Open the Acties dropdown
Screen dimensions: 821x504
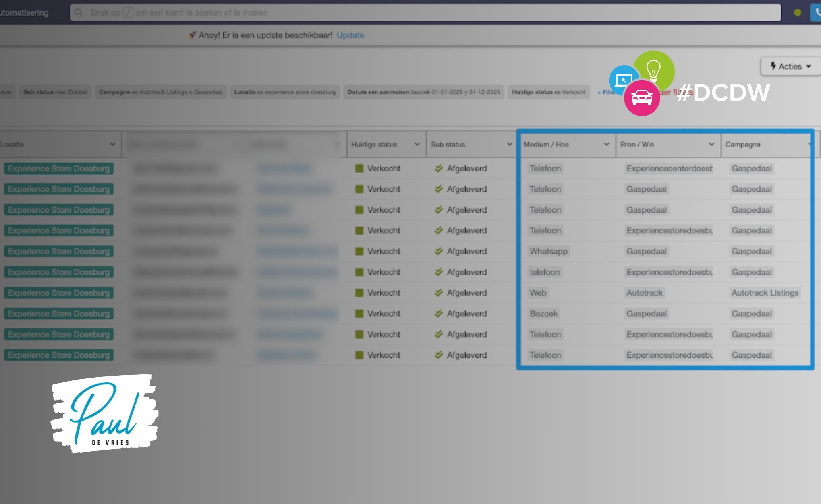[790, 66]
